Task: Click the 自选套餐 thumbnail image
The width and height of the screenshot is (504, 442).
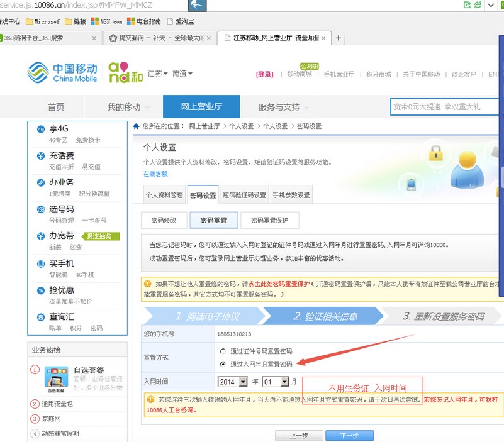Action: [x=56, y=378]
